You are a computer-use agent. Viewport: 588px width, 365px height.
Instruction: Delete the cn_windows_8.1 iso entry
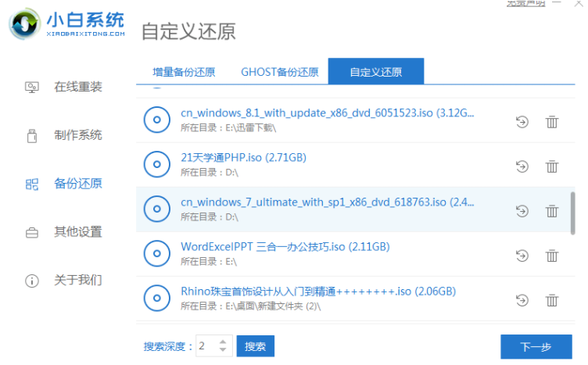(552, 121)
